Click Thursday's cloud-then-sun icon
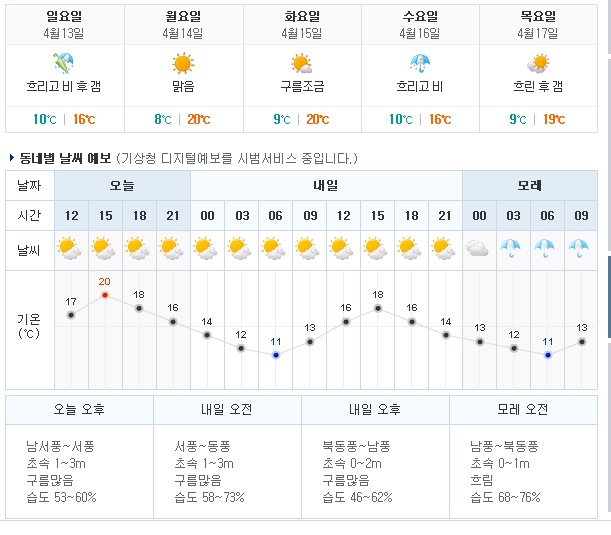The image size is (611, 535). pyautogui.click(x=538, y=64)
